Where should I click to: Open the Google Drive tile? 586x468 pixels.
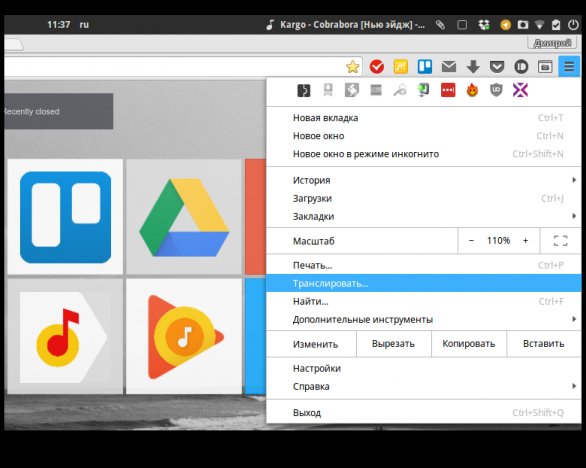click(x=184, y=217)
